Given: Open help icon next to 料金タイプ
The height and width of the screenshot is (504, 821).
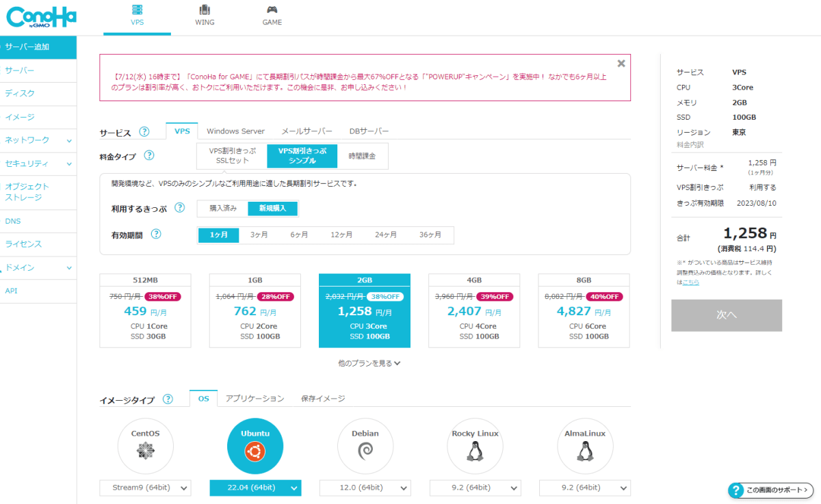Looking at the screenshot, I should [149, 156].
